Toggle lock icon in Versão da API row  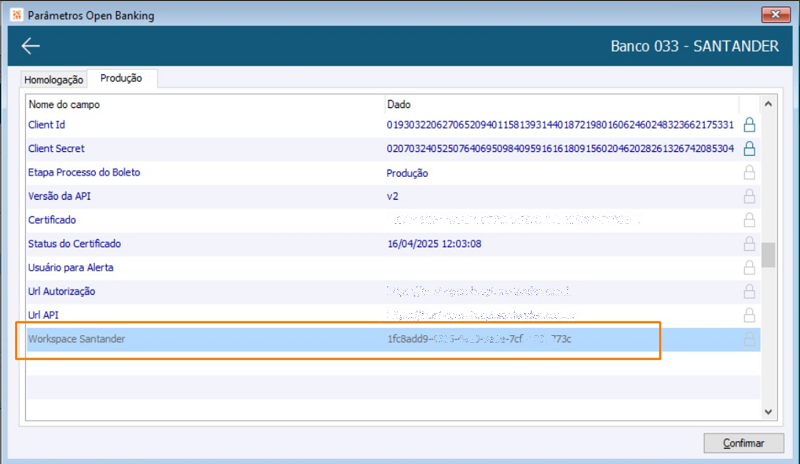tap(749, 196)
